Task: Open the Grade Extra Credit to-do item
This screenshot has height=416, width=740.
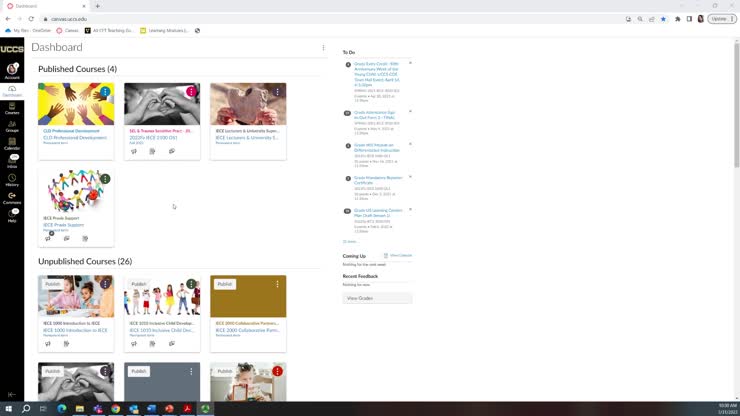Action: pyautogui.click(x=377, y=74)
